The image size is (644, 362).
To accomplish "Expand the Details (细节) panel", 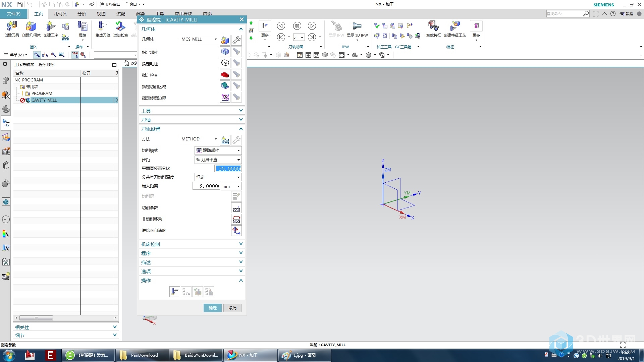I will click(66, 335).
